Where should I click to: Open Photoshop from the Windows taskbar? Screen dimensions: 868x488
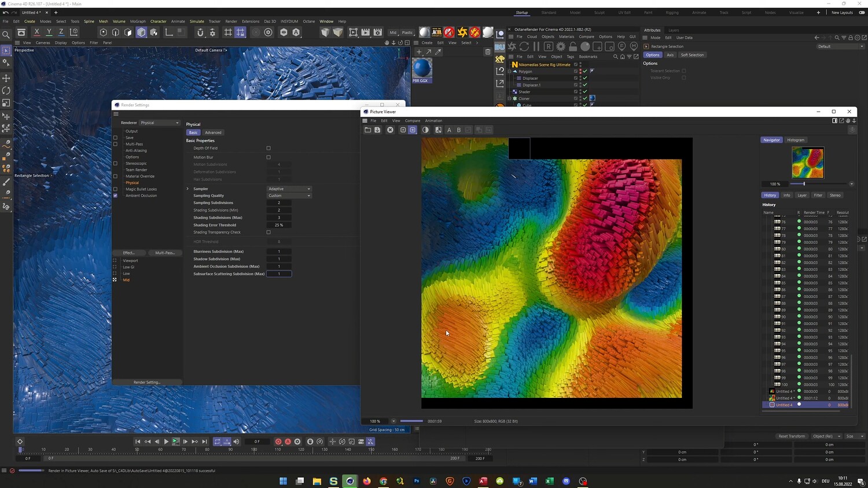click(x=417, y=481)
